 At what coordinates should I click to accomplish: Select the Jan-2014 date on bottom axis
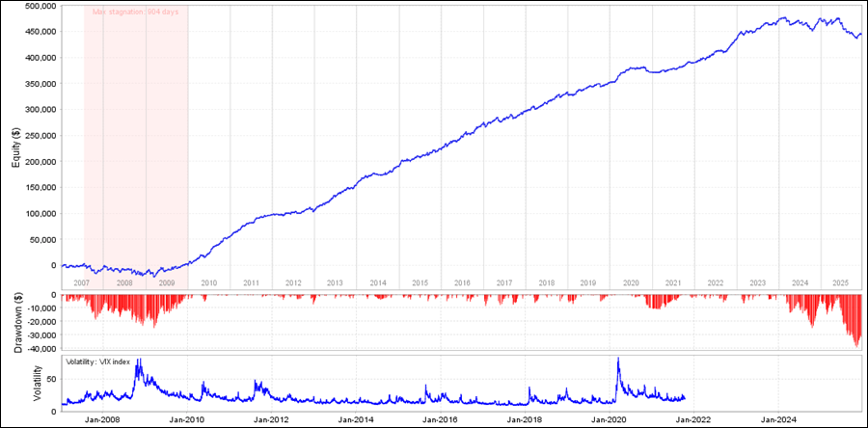click(356, 420)
